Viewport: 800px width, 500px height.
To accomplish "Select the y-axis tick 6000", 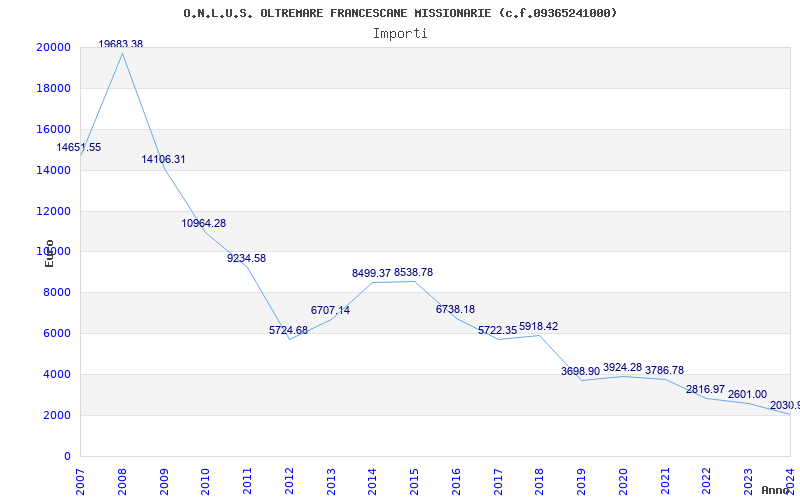I will coord(56,334).
